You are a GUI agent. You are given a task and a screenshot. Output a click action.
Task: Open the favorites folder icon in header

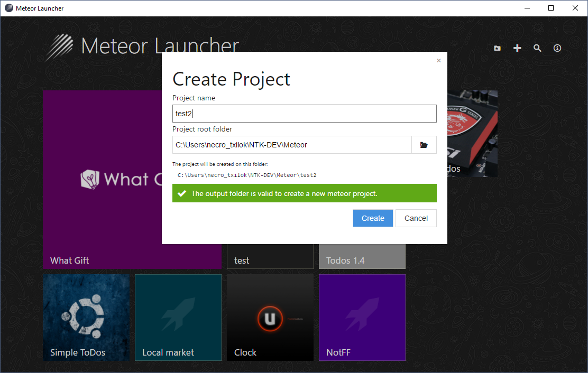(x=497, y=48)
